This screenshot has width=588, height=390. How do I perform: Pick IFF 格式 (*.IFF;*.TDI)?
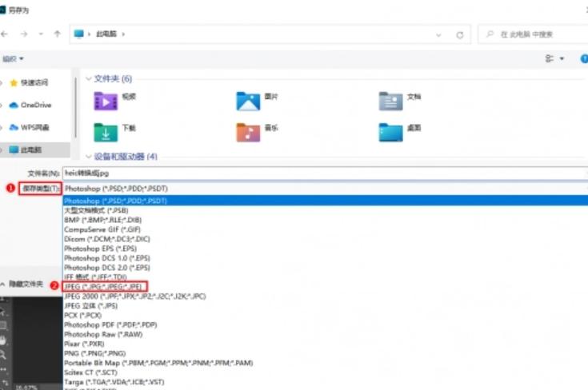(95, 277)
